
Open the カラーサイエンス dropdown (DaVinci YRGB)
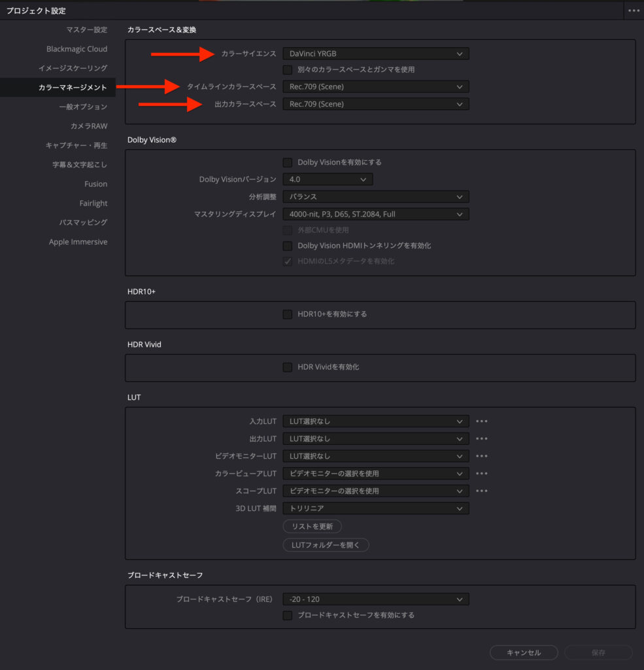(x=375, y=54)
